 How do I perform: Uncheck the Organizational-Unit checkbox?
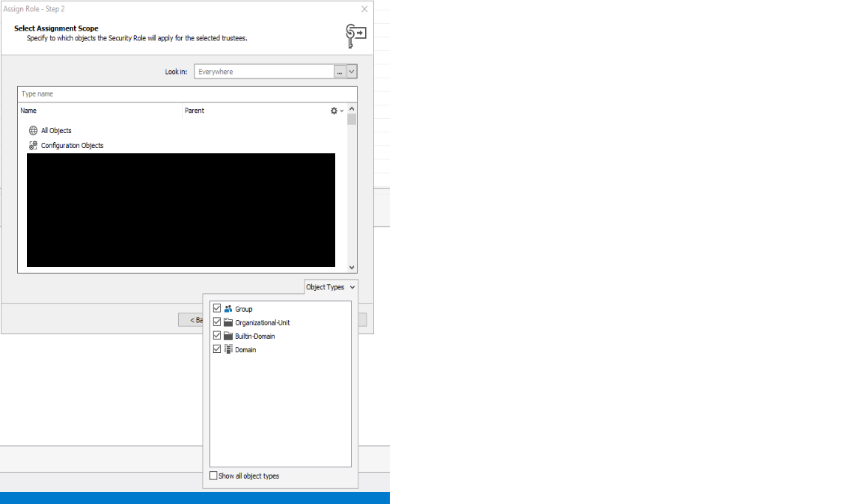[x=217, y=322]
